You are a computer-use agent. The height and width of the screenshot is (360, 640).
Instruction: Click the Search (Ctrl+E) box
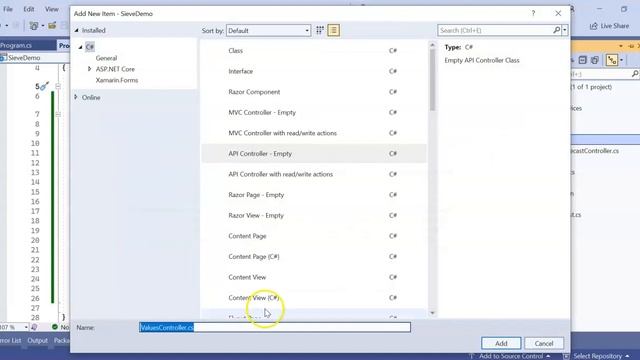[496, 30]
